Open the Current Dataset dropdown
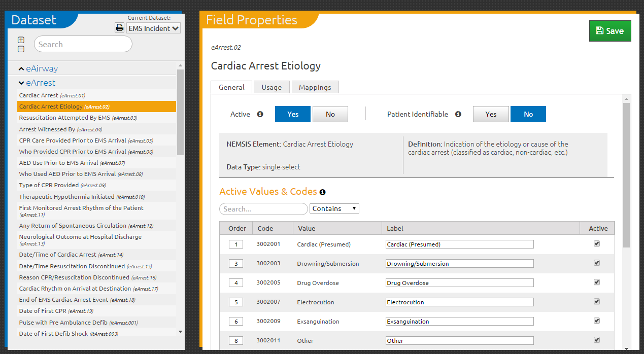 (153, 28)
